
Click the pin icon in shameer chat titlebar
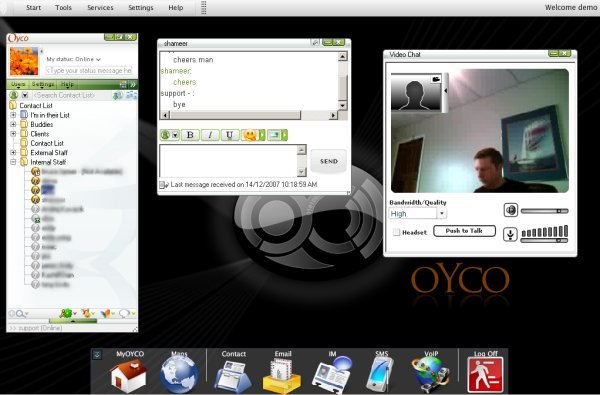(315, 42)
